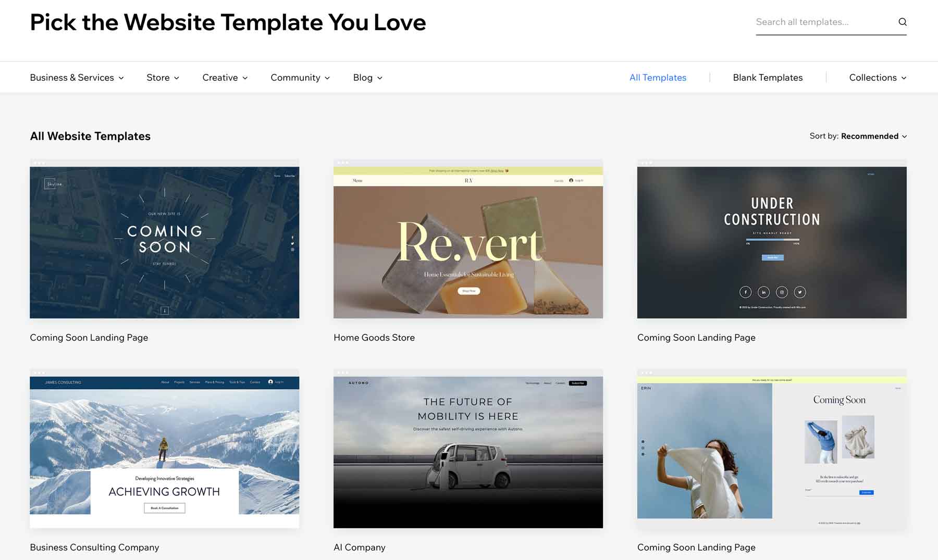Click the Twitter icon in Under Construction template
The image size is (938, 560).
click(799, 292)
